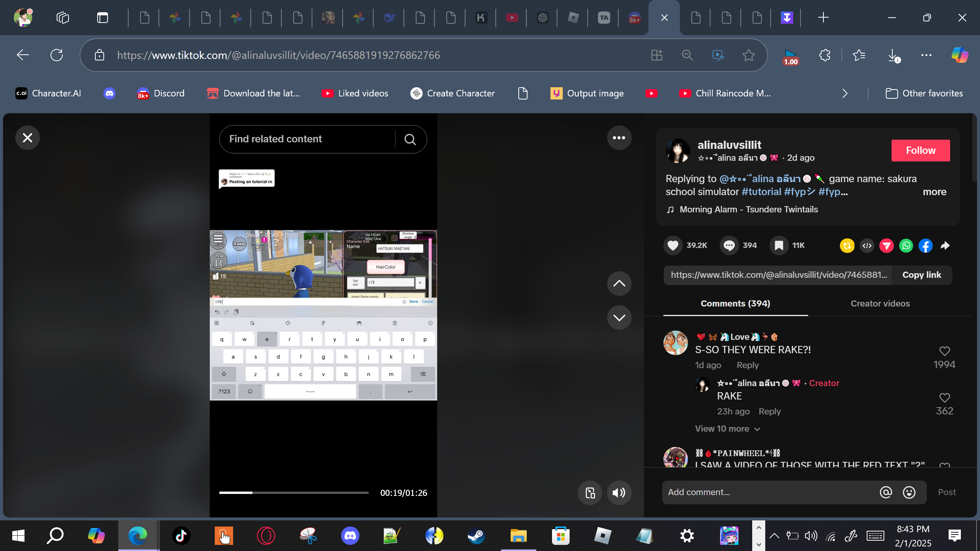The image size is (980, 551).
Task: Bookmark the video with favorites icon
Action: tap(779, 245)
